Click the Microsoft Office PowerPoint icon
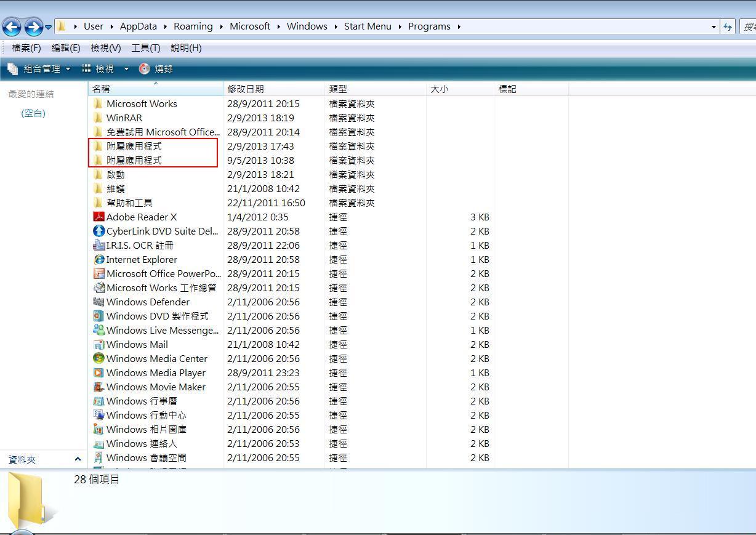The width and height of the screenshot is (756, 535). [99, 273]
